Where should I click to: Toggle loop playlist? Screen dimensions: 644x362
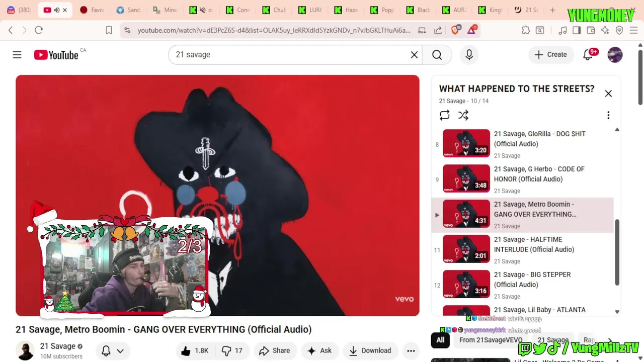(x=444, y=115)
